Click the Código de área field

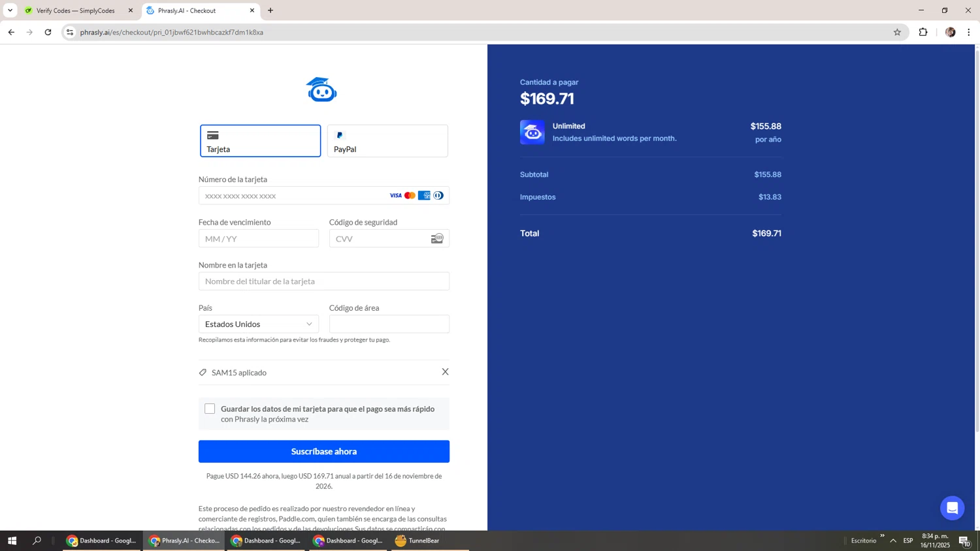tap(389, 324)
